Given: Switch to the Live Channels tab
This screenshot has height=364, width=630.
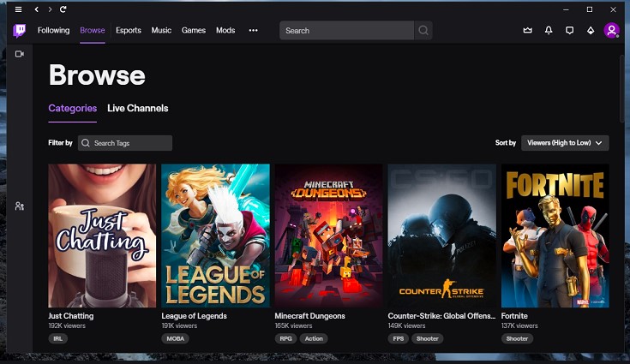Looking at the screenshot, I should (x=138, y=109).
